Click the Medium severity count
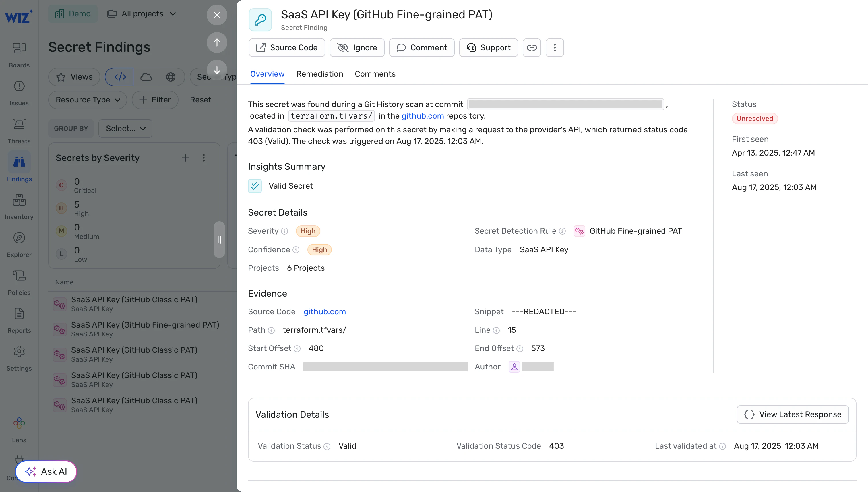 (77, 227)
